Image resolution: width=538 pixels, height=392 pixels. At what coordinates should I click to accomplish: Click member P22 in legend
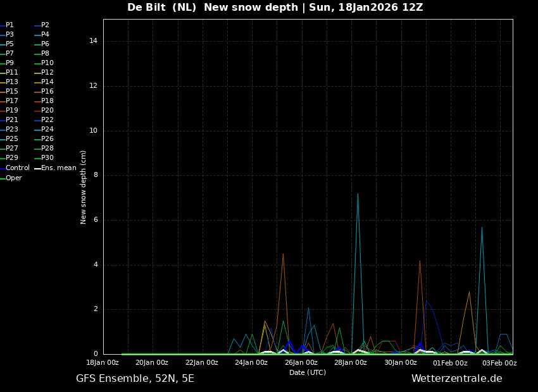[44, 120]
